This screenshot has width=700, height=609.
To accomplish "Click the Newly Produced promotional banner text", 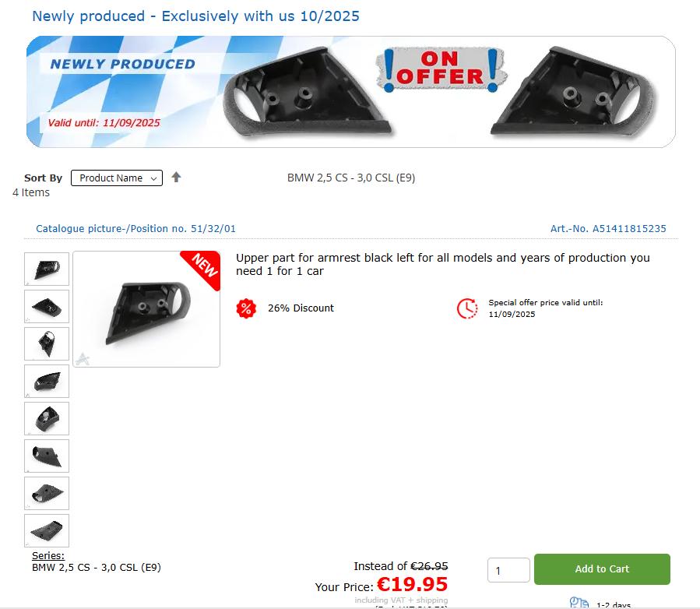I will click(x=122, y=65).
